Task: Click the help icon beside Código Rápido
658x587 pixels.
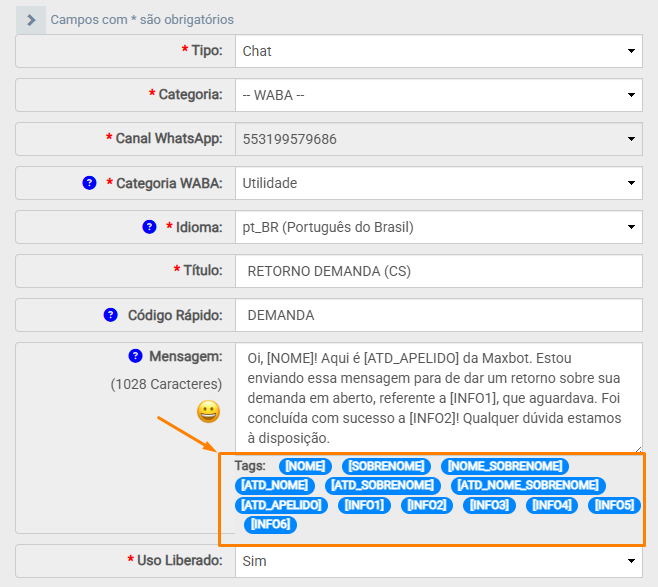Action: pos(111,315)
